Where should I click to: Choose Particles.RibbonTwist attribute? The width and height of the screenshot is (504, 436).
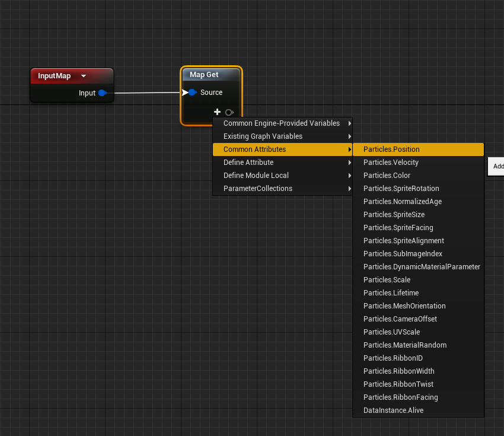418,384
